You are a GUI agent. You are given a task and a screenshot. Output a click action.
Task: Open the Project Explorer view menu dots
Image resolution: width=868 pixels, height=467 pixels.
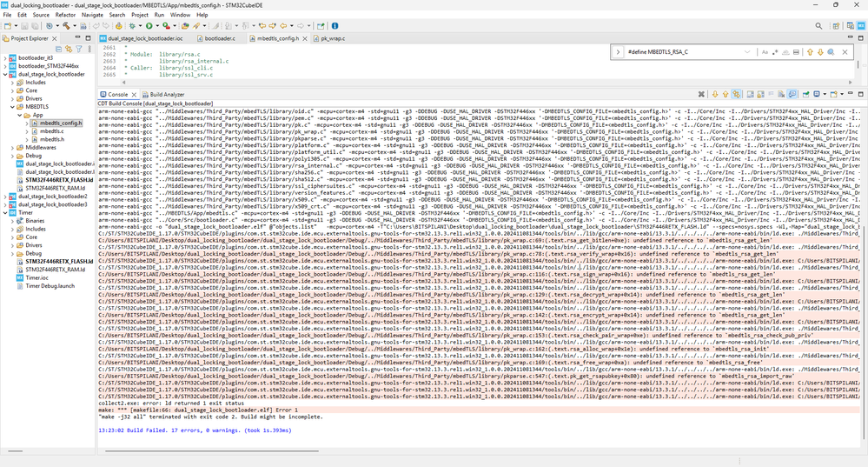tap(89, 50)
